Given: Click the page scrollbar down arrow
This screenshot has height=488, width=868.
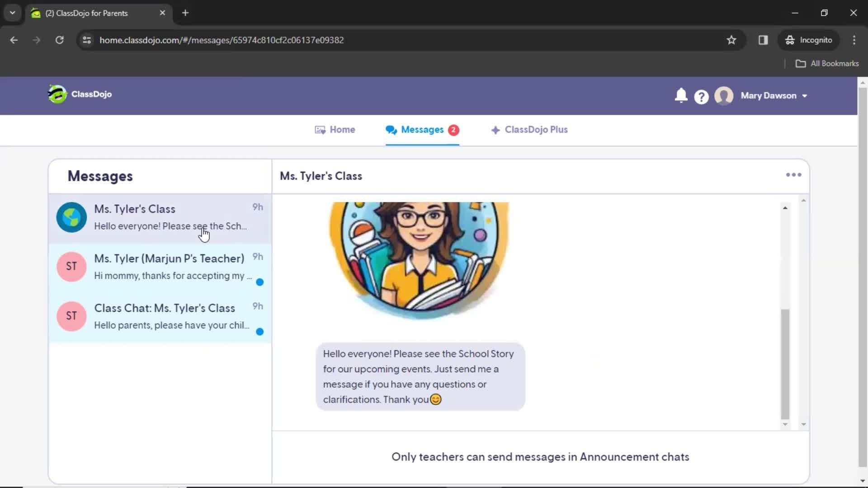Looking at the screenshot, I should pos(862,481).
